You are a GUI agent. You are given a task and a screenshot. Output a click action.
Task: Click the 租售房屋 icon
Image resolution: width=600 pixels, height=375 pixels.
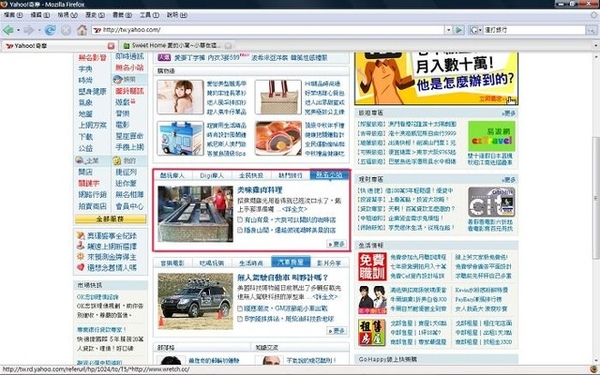pos(372,333)
